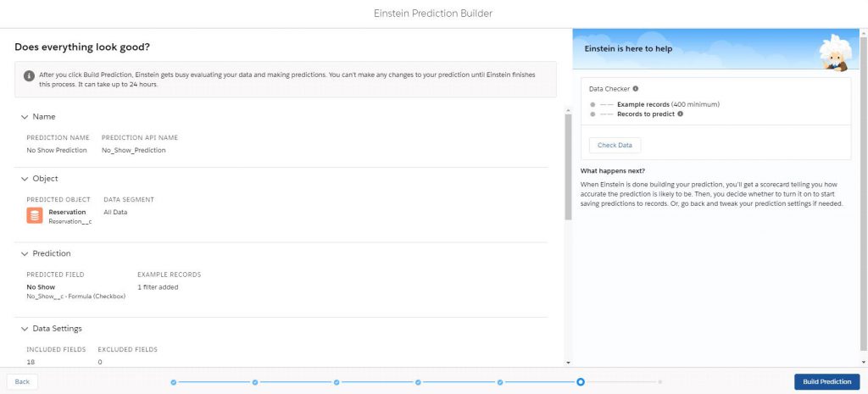Click the orange Reservation object icon
The width and height of the screenshot is (868, 394).
36,215
